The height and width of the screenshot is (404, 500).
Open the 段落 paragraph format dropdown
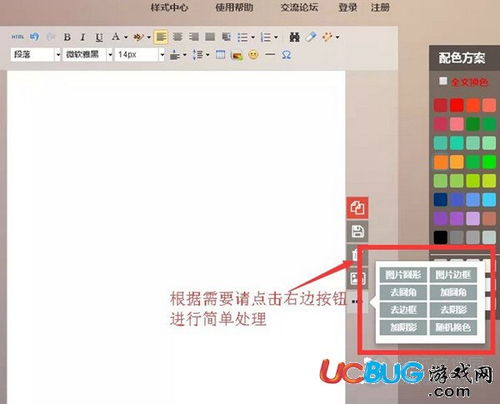coord(36,54)
